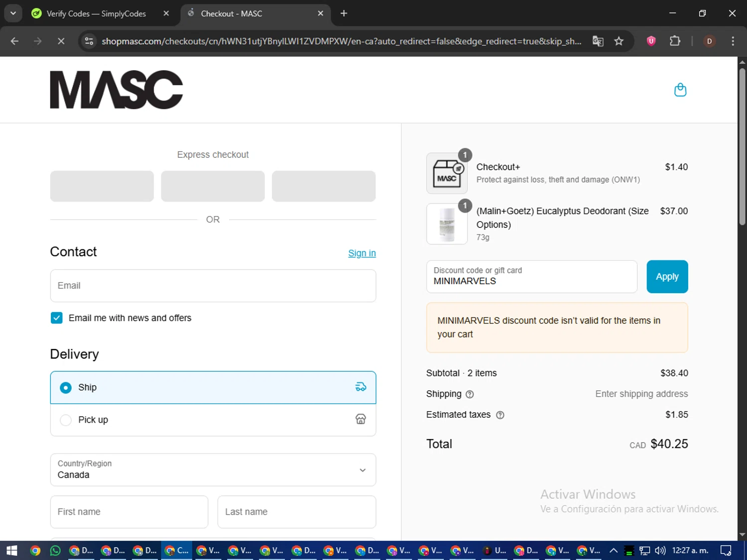The height and width of the screenshot is (560, 747).
Task: Click the first Express checkout placeholder button
Action: pyautogui.click(x=102, y=186)
